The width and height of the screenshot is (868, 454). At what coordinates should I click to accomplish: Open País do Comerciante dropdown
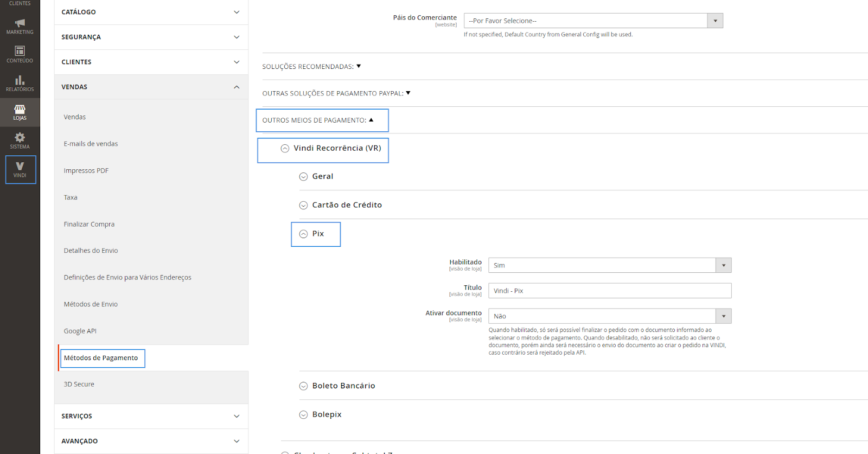point(592,21)
